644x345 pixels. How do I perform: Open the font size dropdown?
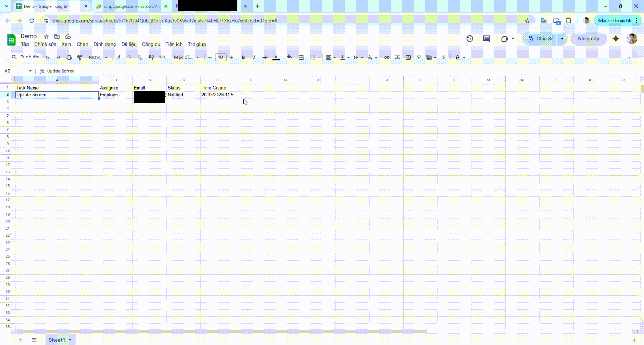(x=220, y=57)
